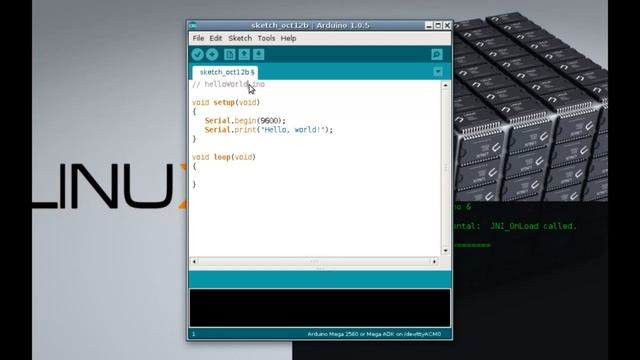Select the sketch_oct12b tab
640x360 pixels.
pos(225,72)
